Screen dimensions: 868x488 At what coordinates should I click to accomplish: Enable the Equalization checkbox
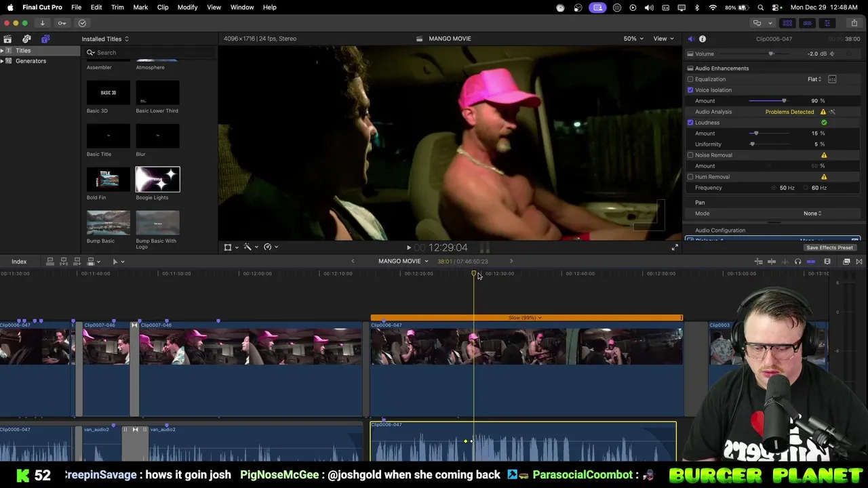(690, 79)
